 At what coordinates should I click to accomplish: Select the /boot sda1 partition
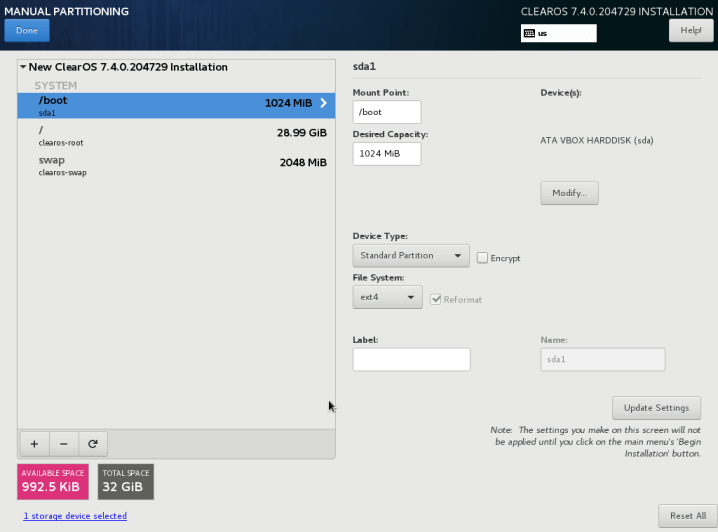pos(176,106)
